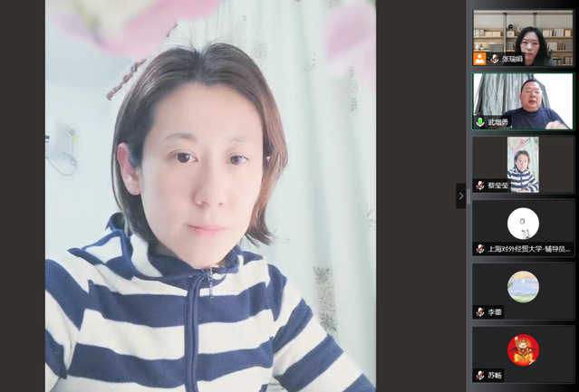Click the 张瑞娟 name label
This screenshot has height=392, width=579.
[x=513, y=59]
